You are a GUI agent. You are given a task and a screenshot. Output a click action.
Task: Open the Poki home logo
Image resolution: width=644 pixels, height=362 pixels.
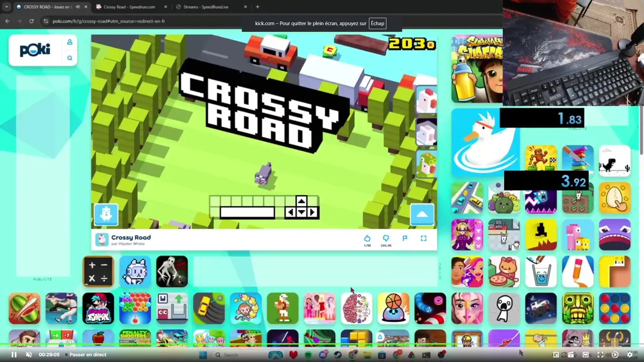35,50
